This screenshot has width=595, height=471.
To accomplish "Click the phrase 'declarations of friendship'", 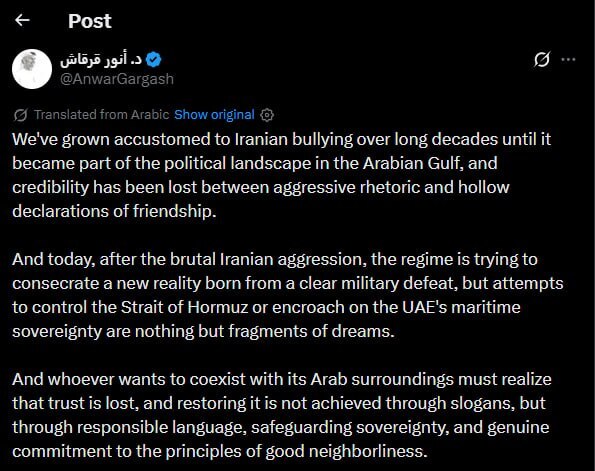I will 112,211.
